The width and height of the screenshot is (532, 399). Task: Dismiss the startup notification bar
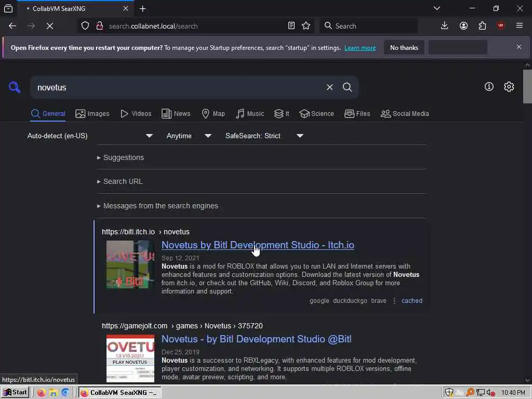tap(519, 47)
